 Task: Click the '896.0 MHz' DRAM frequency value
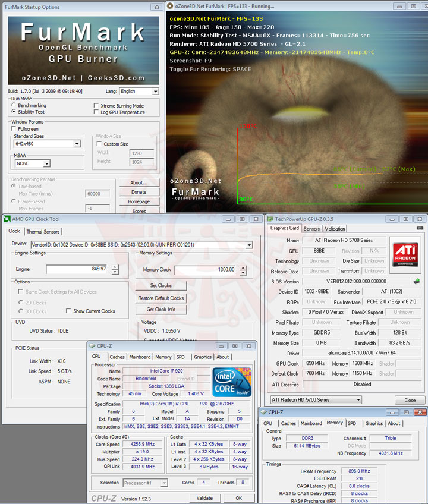tap(359, 471)
